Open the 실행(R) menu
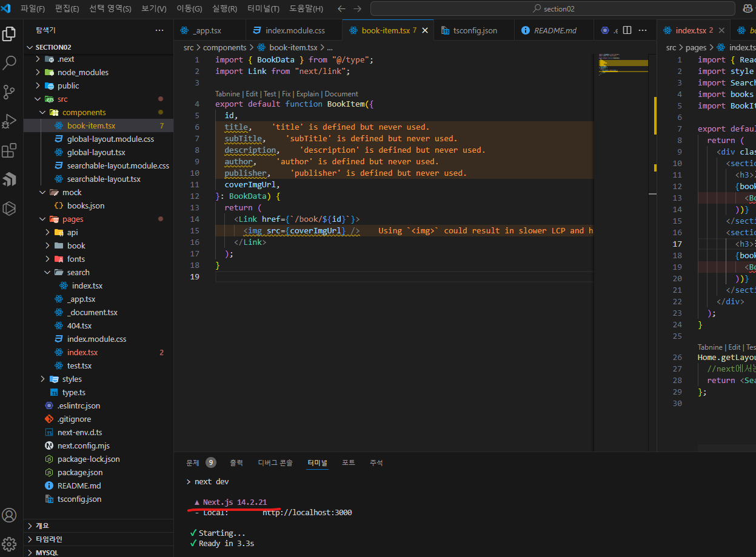Image resolution: width=756 pixels, height=557 pixels. tap(224, 9)
